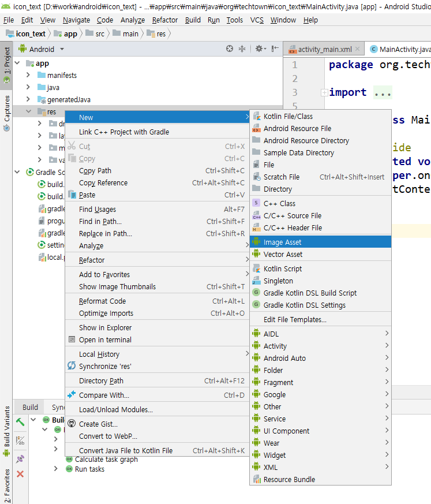Click the Open in terminal icon
Image resolution: width=431 pixels, height=504 pixels.
72,339
